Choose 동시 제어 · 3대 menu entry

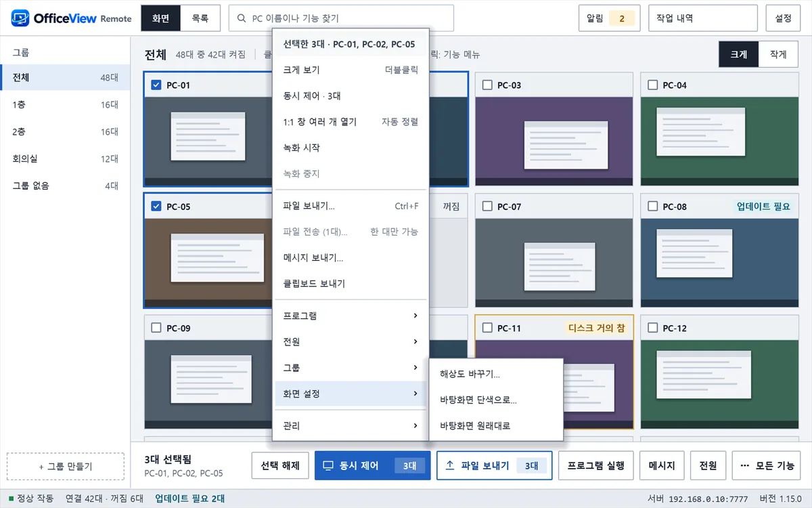[351, 96]
